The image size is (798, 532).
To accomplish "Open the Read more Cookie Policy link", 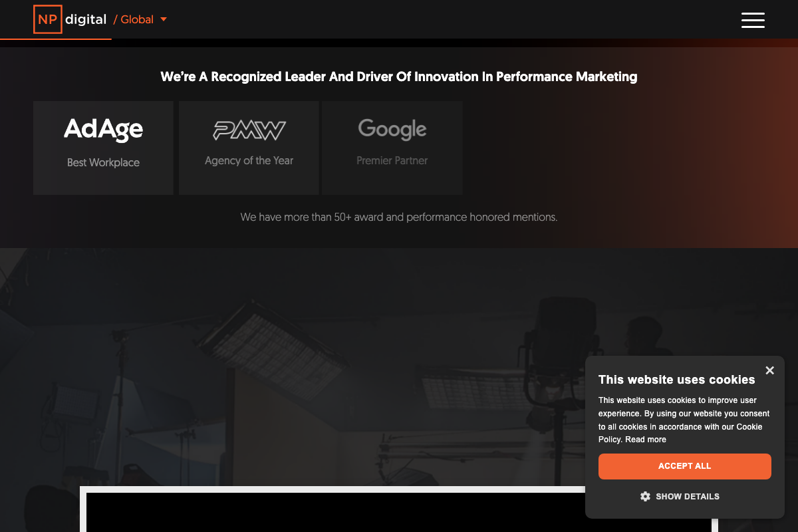I will click(x=644, y=440).
